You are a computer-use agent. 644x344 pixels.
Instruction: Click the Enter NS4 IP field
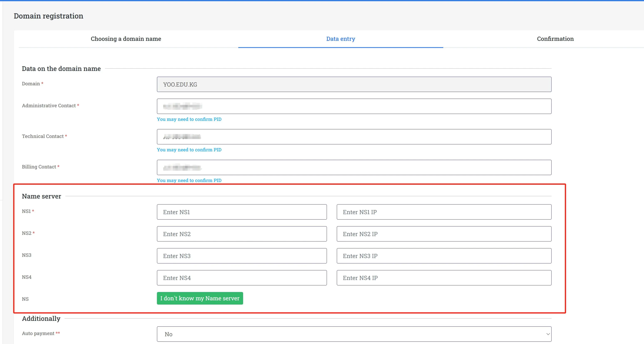pyautogui.click(x=444, y=278)
